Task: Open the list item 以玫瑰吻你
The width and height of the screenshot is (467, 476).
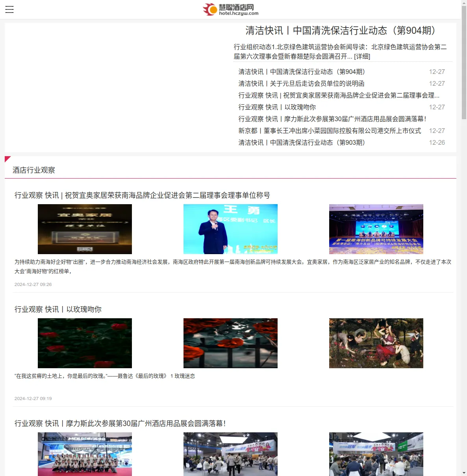Action: pyautogui.click(x=277, y=107)
